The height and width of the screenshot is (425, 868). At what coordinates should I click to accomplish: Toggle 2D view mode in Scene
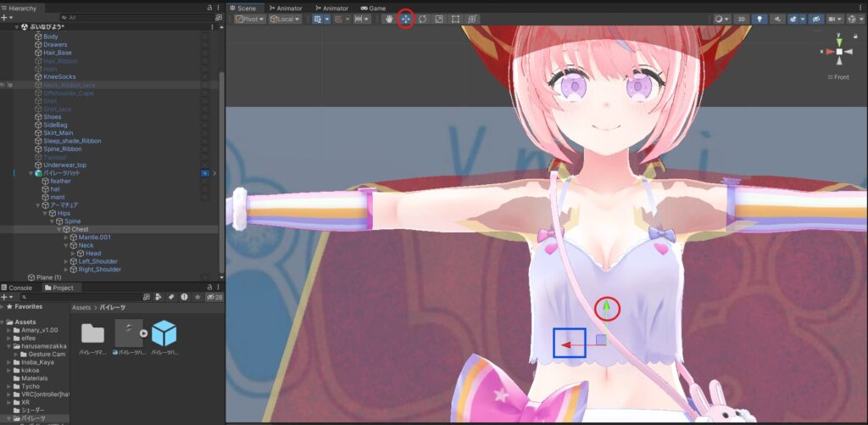click(742, 19)
